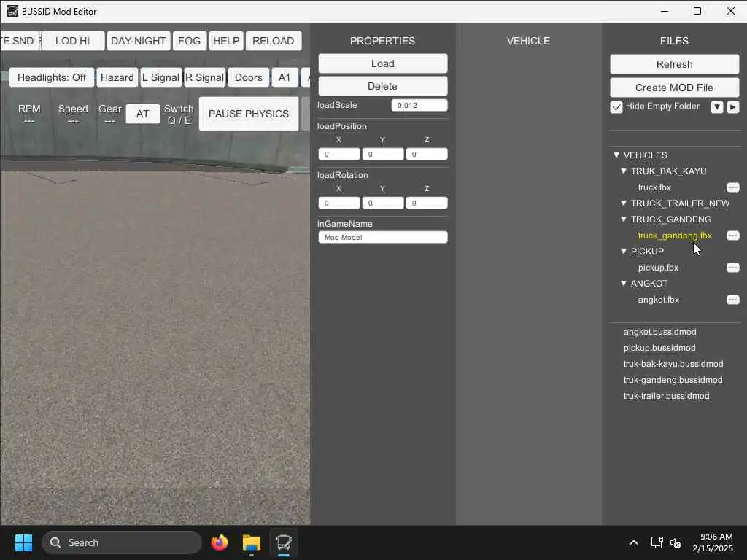Select truck_gandeng.fbx file
The width and height of the screenshot is (747, 560).
click(x=675, y=236)
